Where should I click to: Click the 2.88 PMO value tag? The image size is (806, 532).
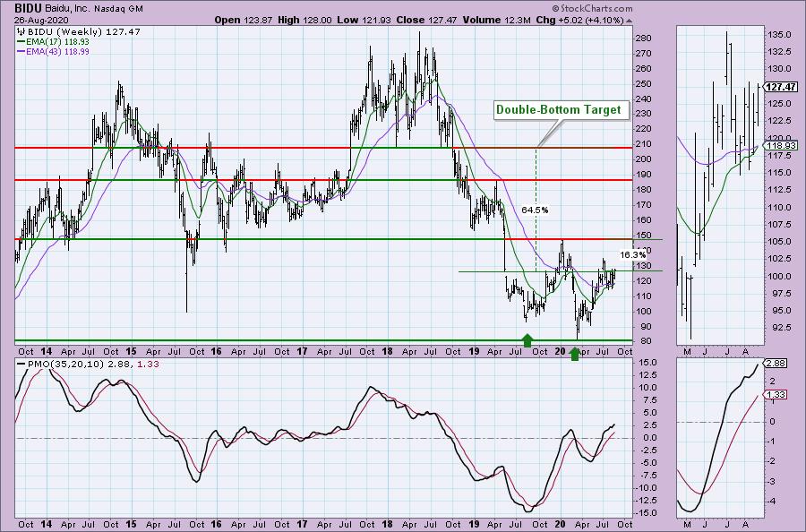pyautogui.click(x=776, y=363)
